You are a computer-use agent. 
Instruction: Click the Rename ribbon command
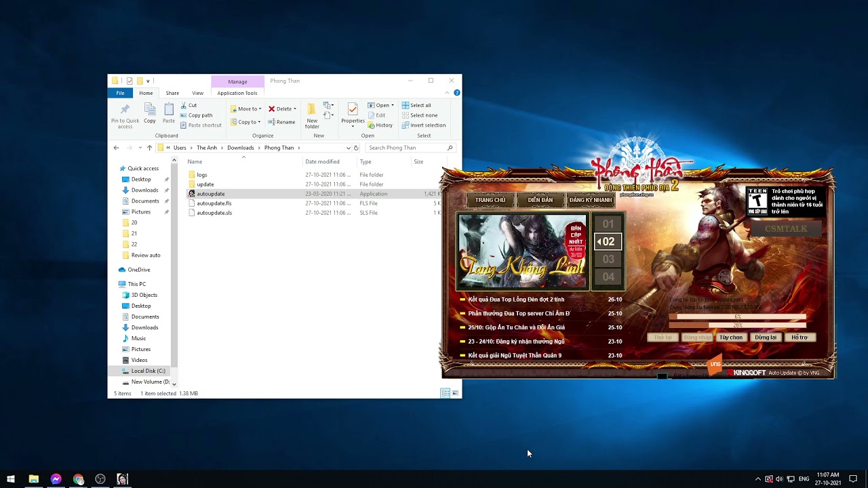click(282, 122)
